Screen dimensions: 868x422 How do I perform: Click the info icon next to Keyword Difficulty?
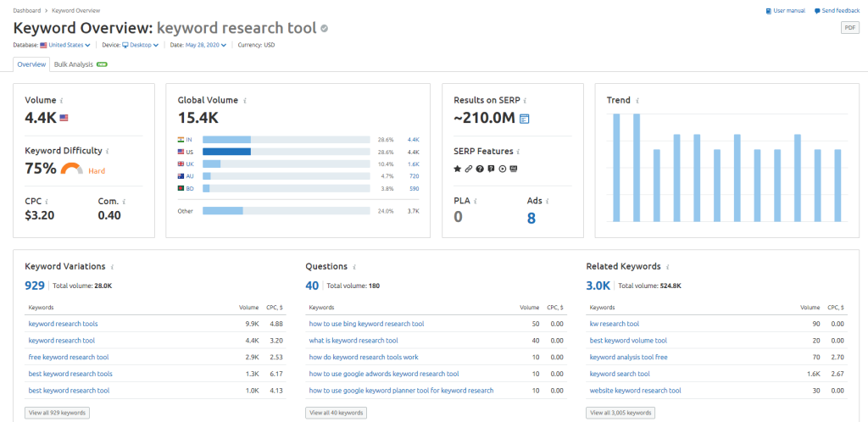point(107,151)
